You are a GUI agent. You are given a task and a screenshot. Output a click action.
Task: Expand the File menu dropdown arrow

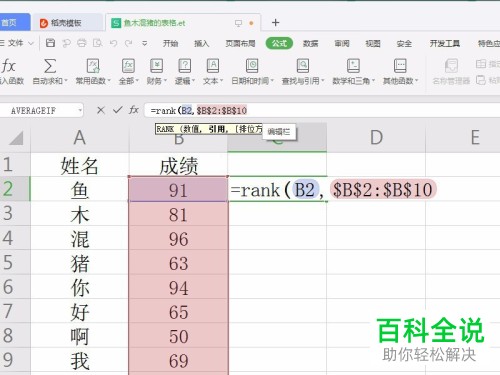pyautogui.click(x=31, y=43)
